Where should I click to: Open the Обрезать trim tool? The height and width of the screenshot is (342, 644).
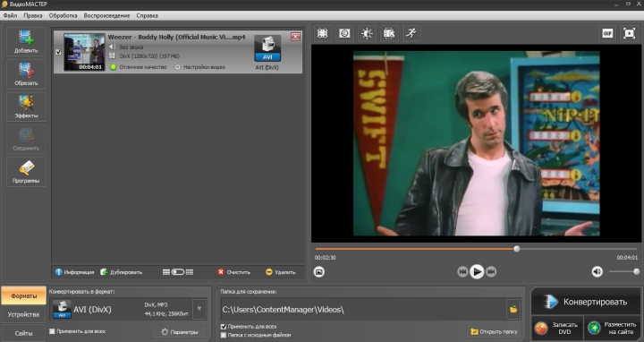coord(26,74)
